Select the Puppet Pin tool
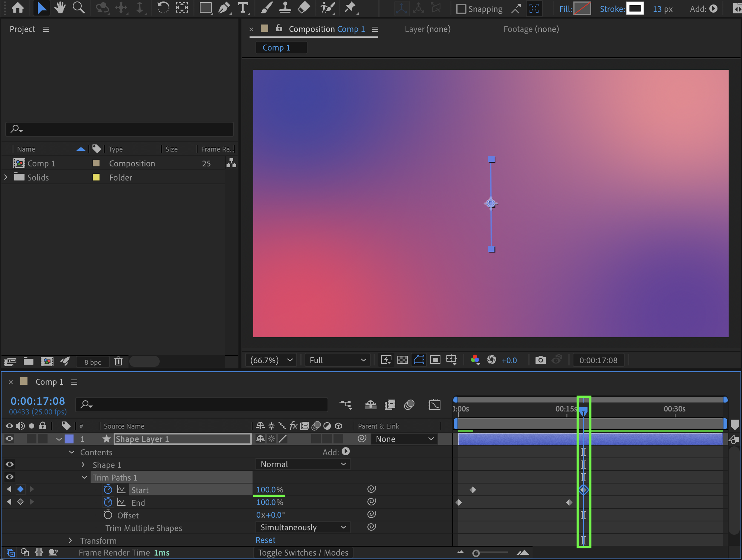 [350, 8]
